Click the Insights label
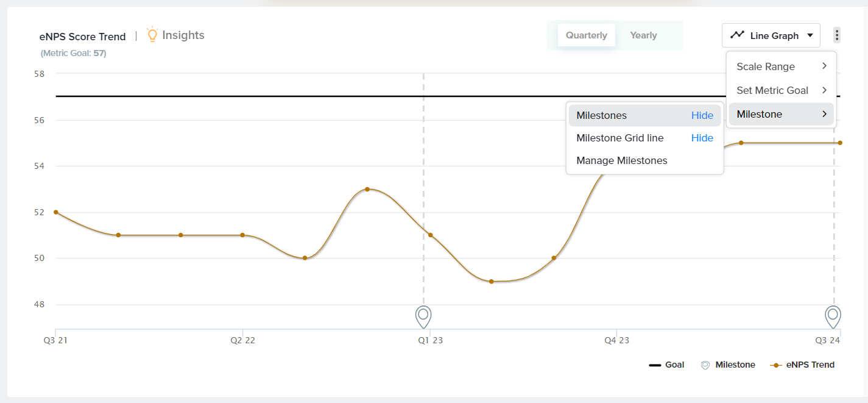Screen dimensions: 868x403 (x=183, y=35)
